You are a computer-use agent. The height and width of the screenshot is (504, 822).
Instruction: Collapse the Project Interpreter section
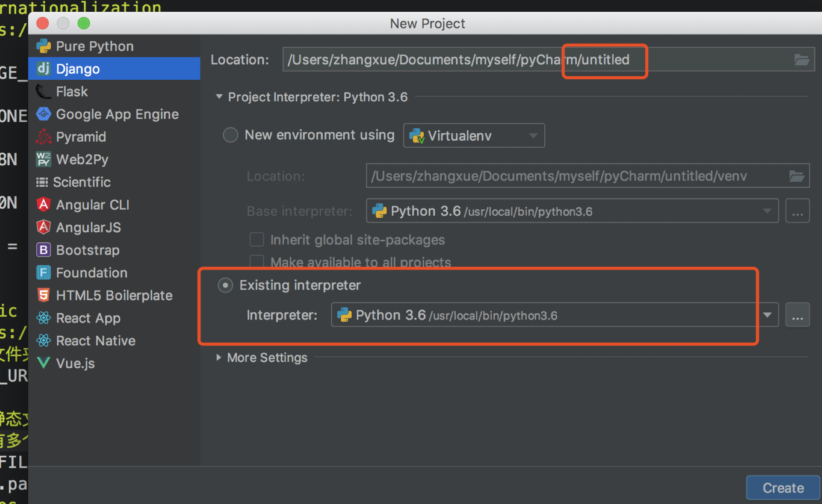219,96
